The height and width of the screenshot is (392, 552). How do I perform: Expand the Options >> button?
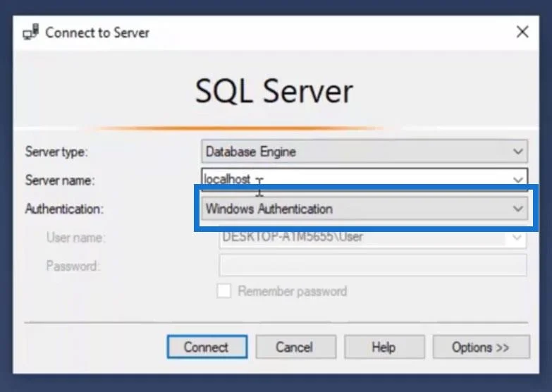[x=481, y=347]
